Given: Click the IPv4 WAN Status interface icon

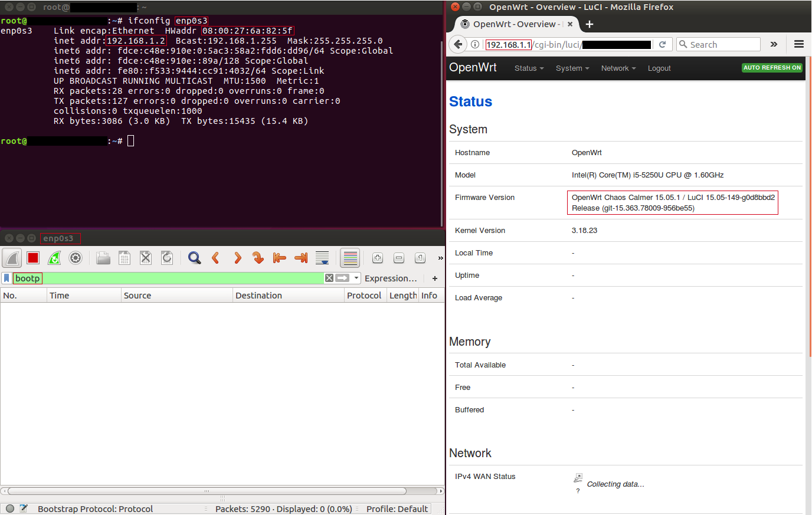Looking at the screenshot, I should click(578, 477).
